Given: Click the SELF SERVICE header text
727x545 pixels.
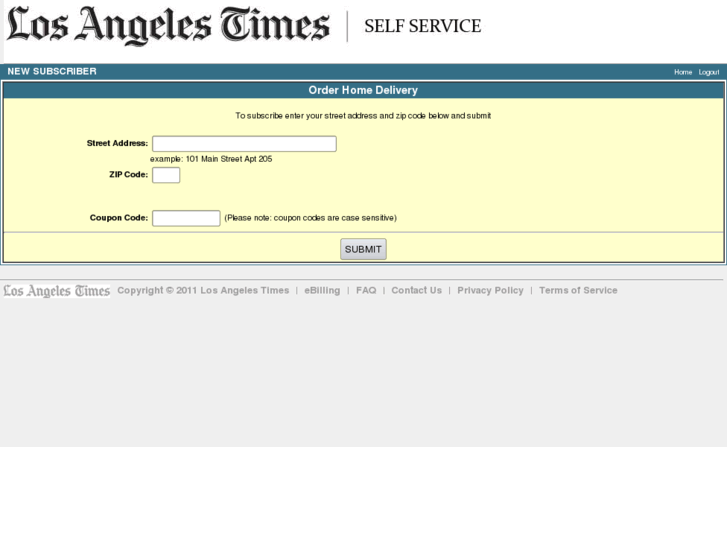Looking at the screenshot, I should 422,26.
